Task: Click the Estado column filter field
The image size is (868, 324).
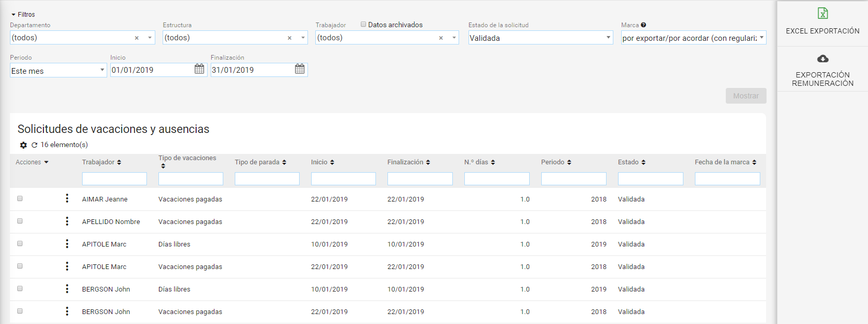Action: pyautogui.click(x=650, y=178)
